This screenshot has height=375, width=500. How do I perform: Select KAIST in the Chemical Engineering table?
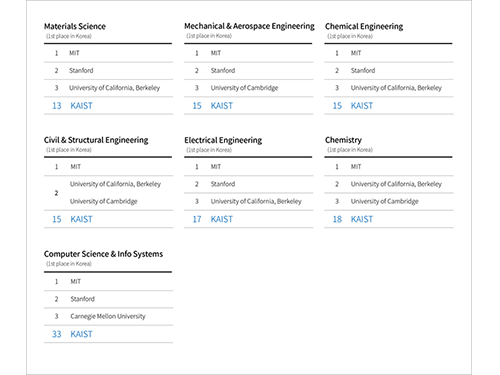pos(362,106)
